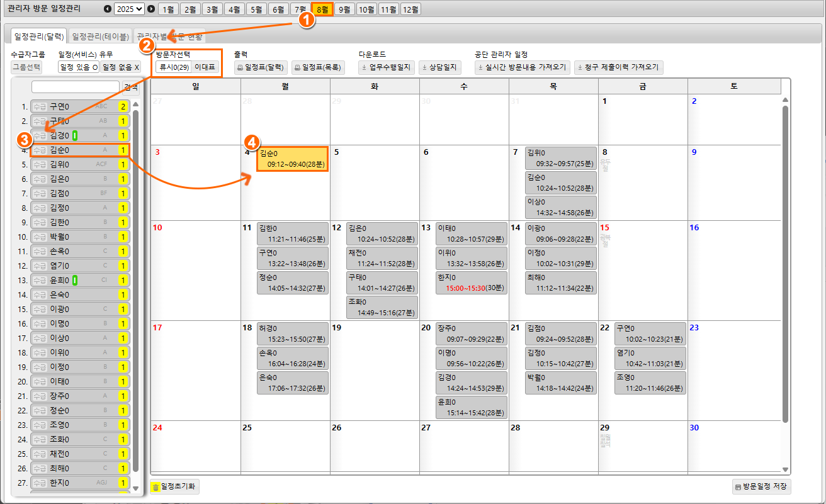The width and height of the screenshot is (826, 504).
Task: Click 실시간 방문내용 가져오기 import button
Action: (x=523, y=67)
